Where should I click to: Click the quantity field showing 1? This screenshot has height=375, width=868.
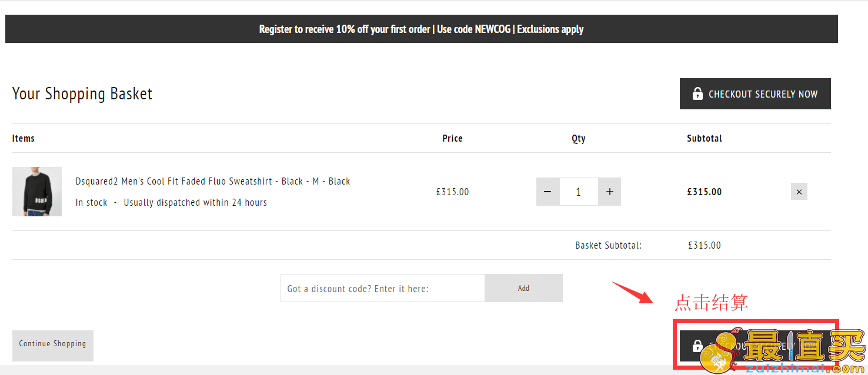tap(579, 192)
